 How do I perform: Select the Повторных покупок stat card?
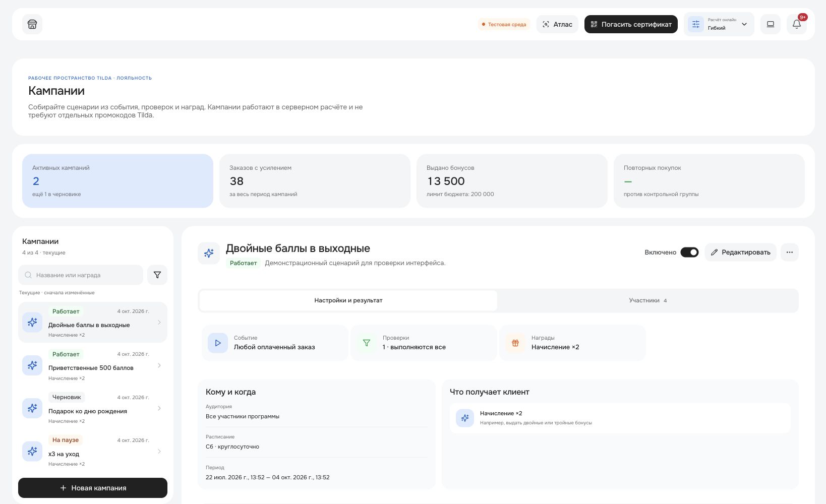pyautogui.click(x=709, y=181)
